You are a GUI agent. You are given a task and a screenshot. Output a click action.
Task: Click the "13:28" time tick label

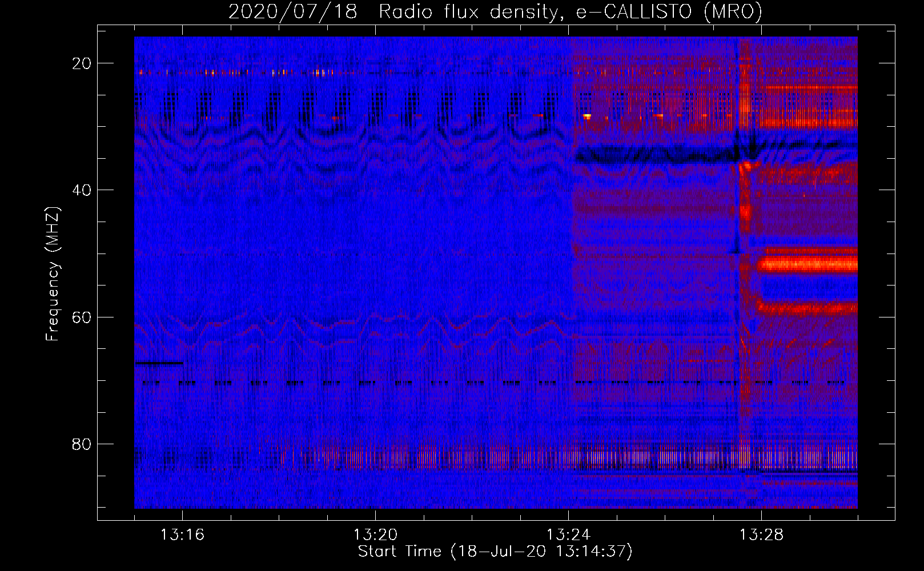coord(761,535)
